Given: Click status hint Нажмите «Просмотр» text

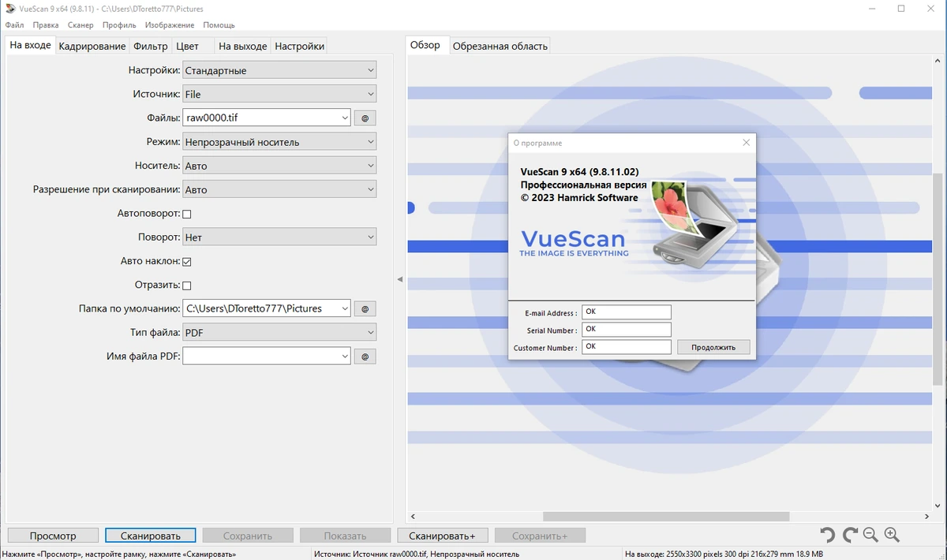Looking at the screenshot, I should click(119, 554).
